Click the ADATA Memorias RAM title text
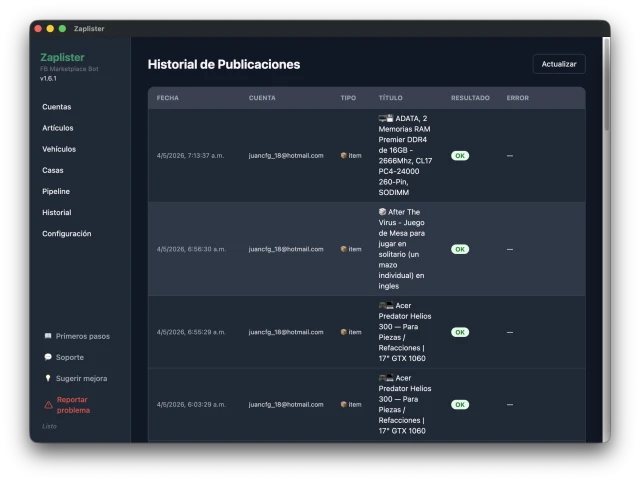Image resolution: width=640 pixels, height=482 pixels. tap(405, 155)
